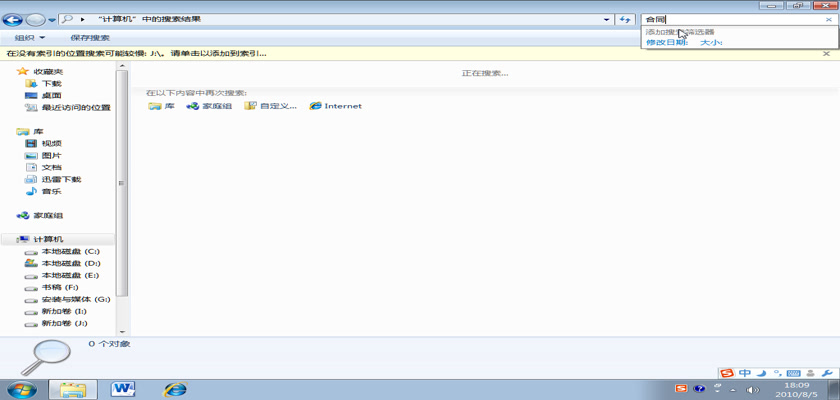Open the Windows Start menu

coord(22,388)
